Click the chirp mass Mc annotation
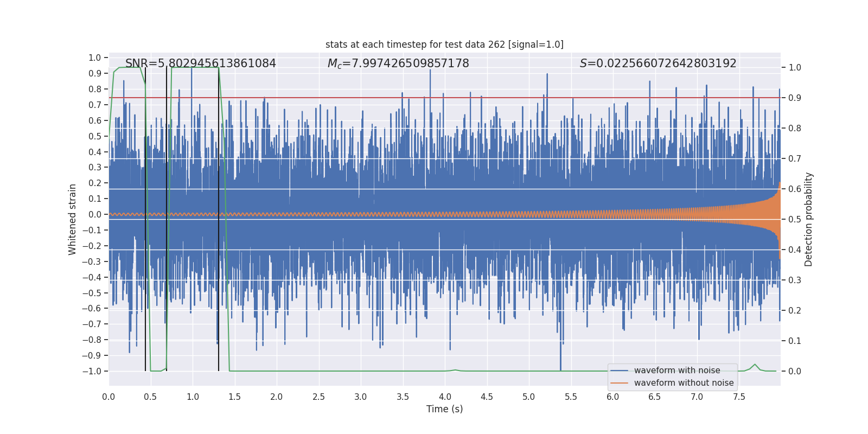Screen dimensions: 868x434 coord(398,63)
